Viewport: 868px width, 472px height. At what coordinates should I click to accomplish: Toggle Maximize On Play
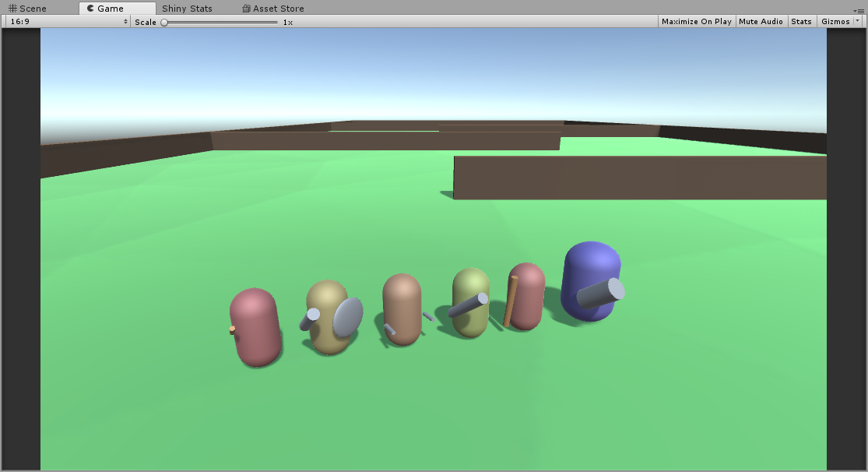pyautogui.click(x=696, y=21)
